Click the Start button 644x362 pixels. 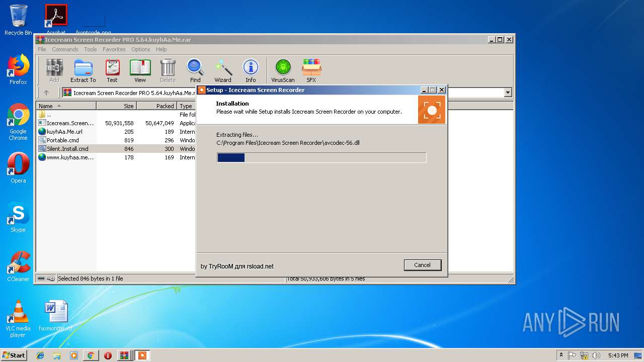14,355
